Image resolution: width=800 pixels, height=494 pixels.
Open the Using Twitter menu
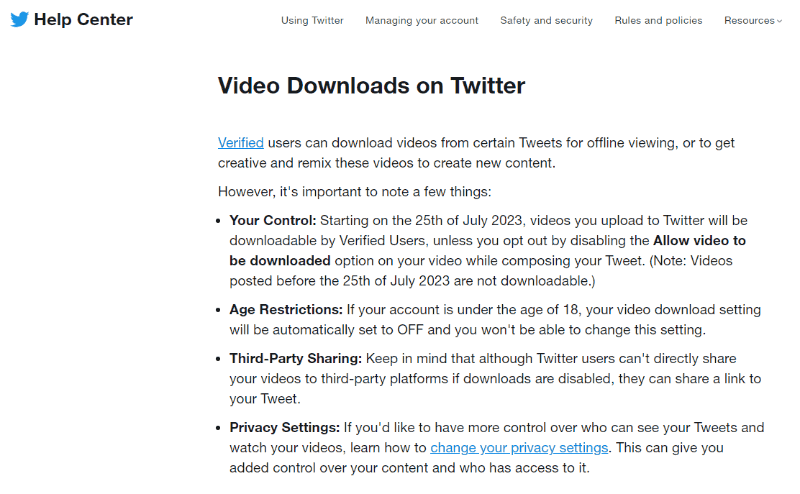coord(312,20)
